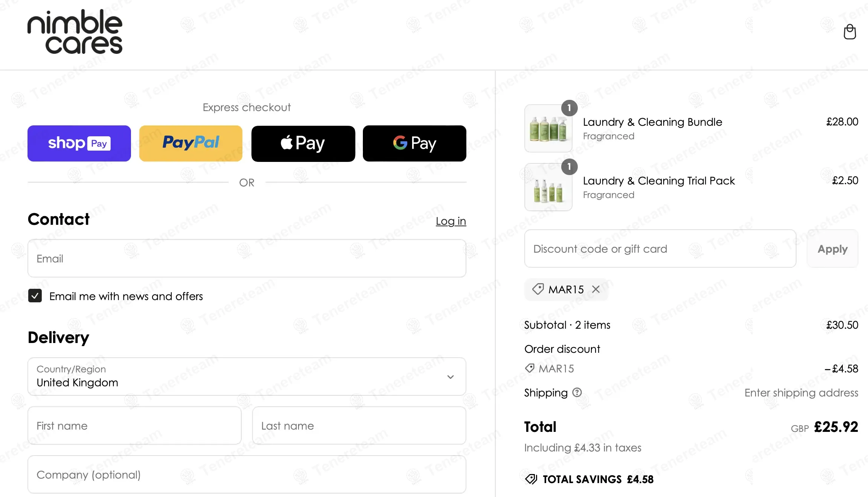The image size is (868, 497).
Task: Choose Apple Pay express checkout
Action: (x=303, y=143)
